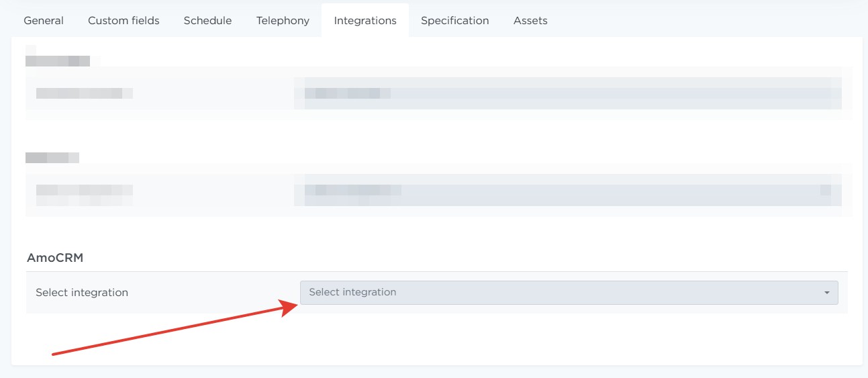Image resolution: width=868 pixels, height=378 pixels.
Task: Go to the Schedule tab
Action: (x=207, y=21)
